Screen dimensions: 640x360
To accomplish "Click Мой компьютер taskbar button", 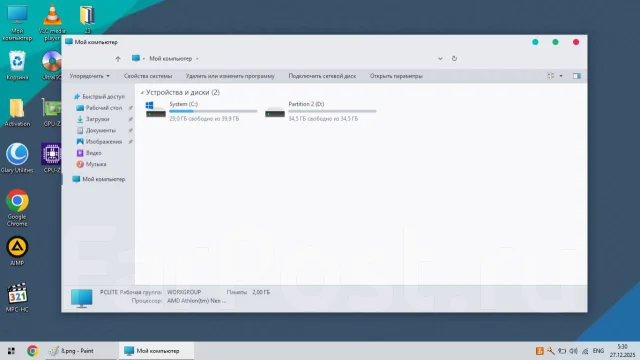I will point(156,351).
